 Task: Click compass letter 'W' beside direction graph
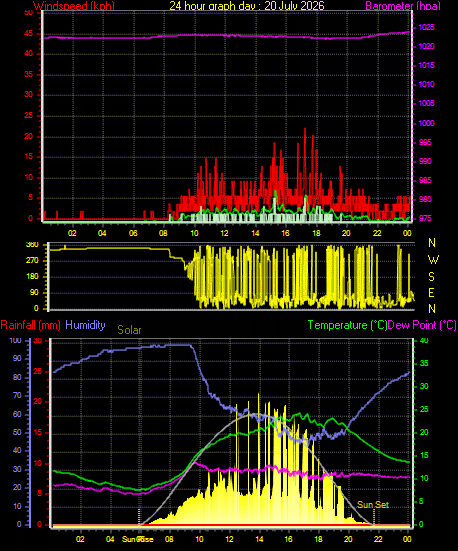[x=433, y=260]
